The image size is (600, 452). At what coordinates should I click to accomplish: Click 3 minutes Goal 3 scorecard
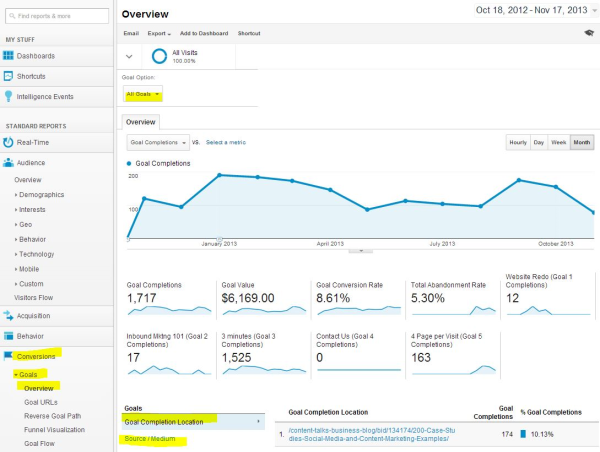click(x=264, y=354)
